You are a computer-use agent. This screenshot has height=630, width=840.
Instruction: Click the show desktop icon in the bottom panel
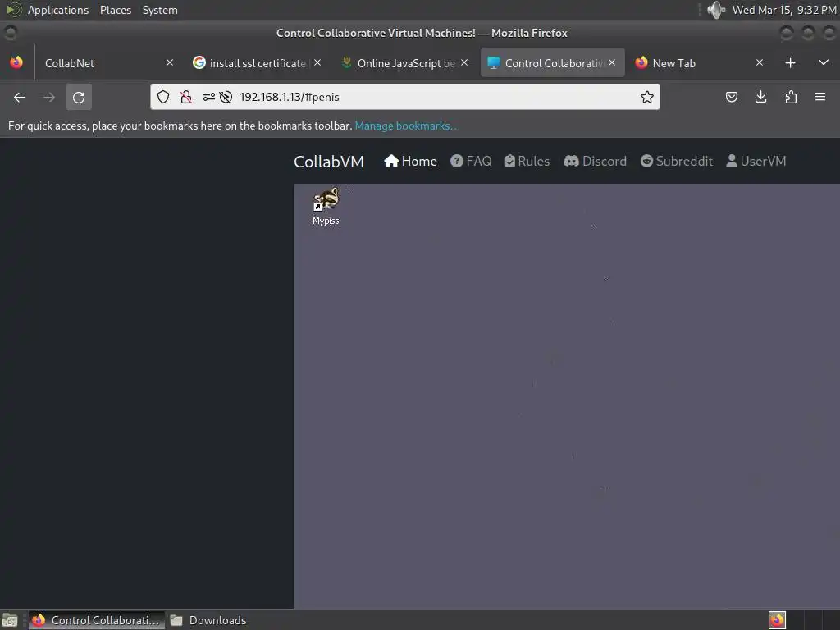tap(10, 620)
